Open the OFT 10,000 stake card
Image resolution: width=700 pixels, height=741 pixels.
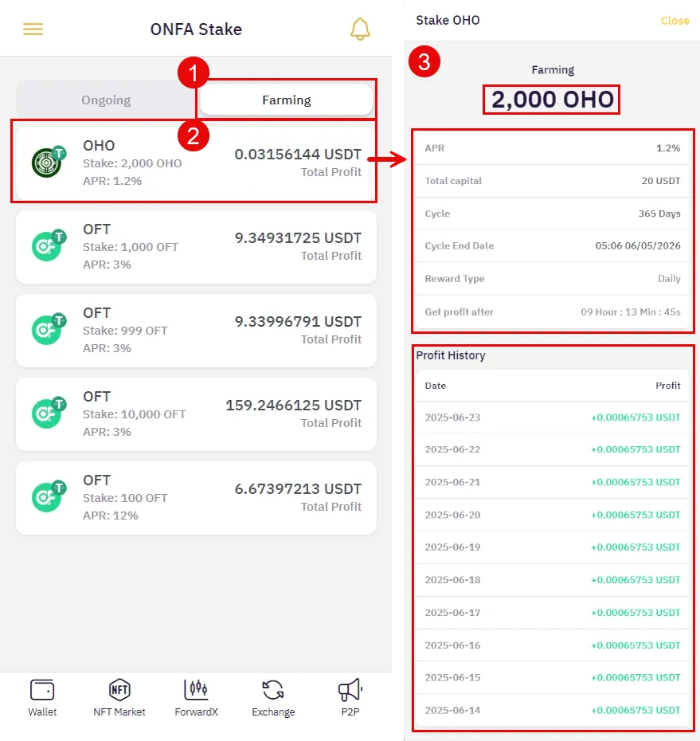(196, 414)
